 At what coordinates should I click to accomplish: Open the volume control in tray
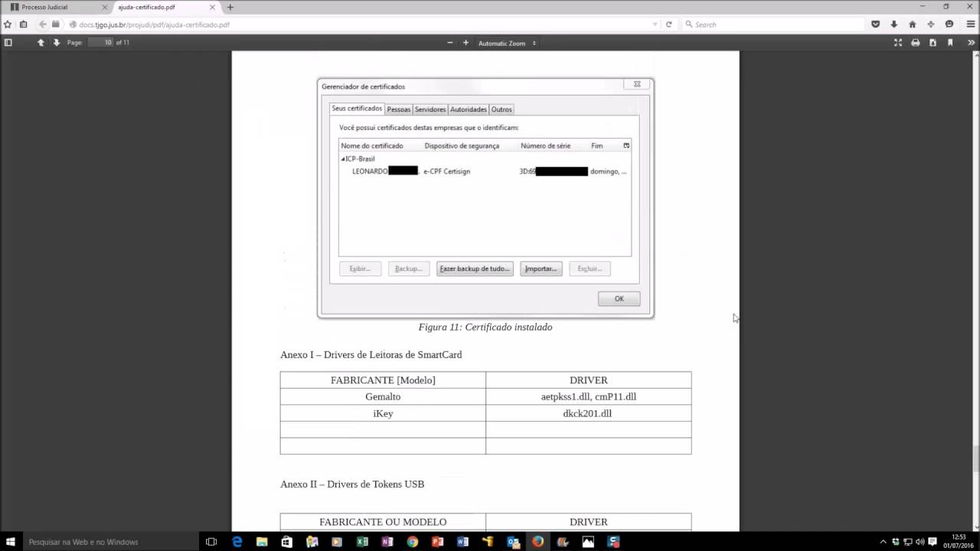920,542
